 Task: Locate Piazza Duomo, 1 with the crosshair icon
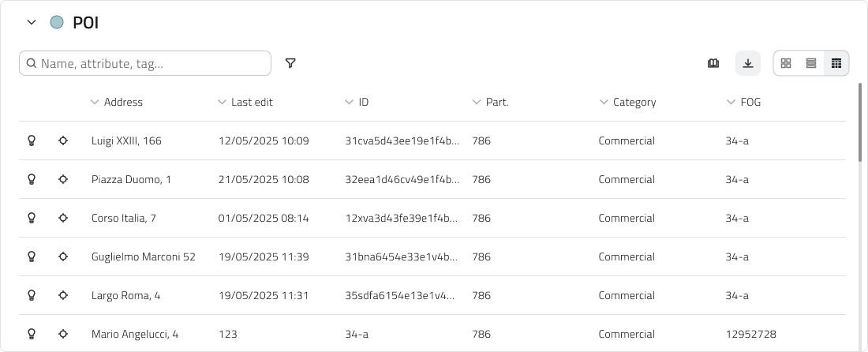[x=63, y=179]
